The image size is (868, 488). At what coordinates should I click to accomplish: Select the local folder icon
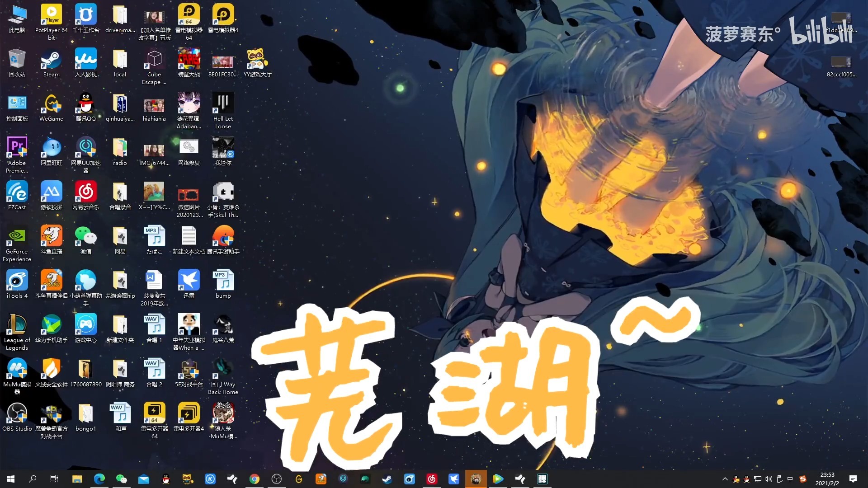coord(120,62)
